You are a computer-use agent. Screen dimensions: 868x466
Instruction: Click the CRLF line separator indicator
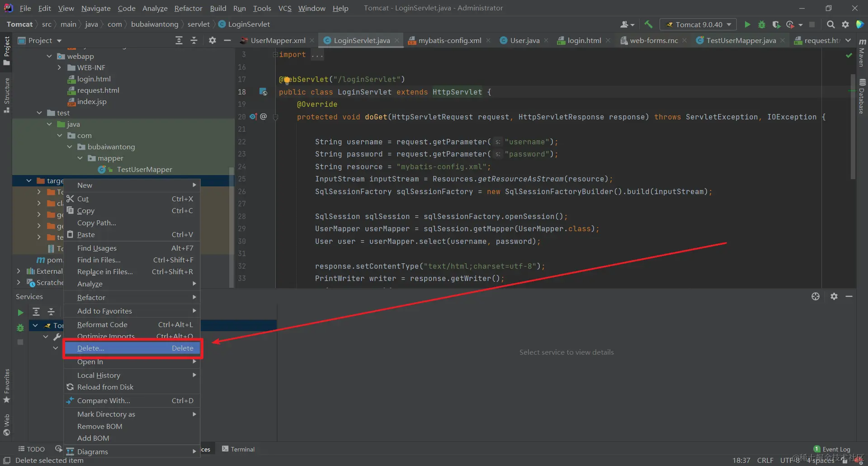pyautogui.click(x=765, y=461)
